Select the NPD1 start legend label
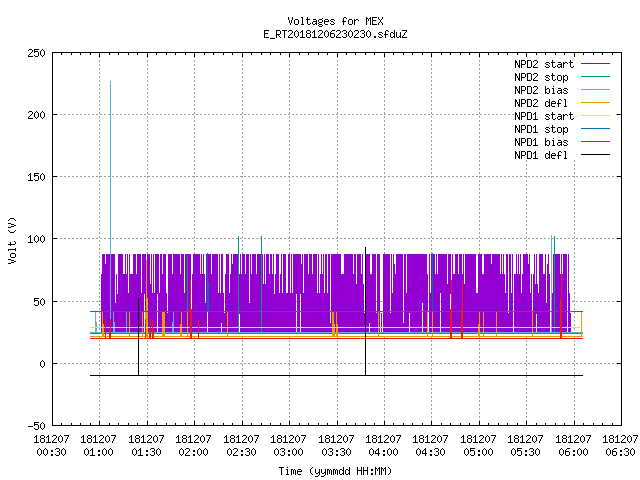Image resolution: width=640 pixels, height=480 pixels. (x=544, y=116)
